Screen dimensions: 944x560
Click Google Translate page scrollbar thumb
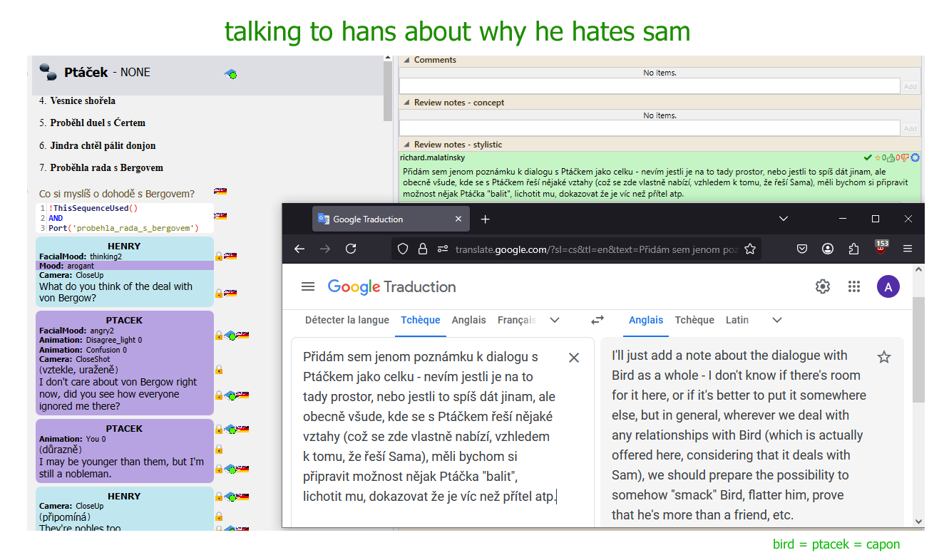[x=919, y=349]
